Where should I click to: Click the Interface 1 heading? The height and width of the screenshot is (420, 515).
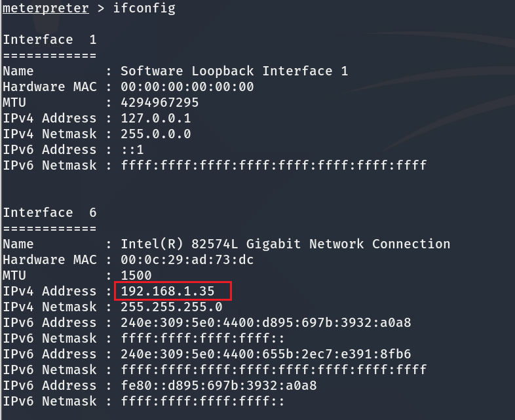coord(49,39)
